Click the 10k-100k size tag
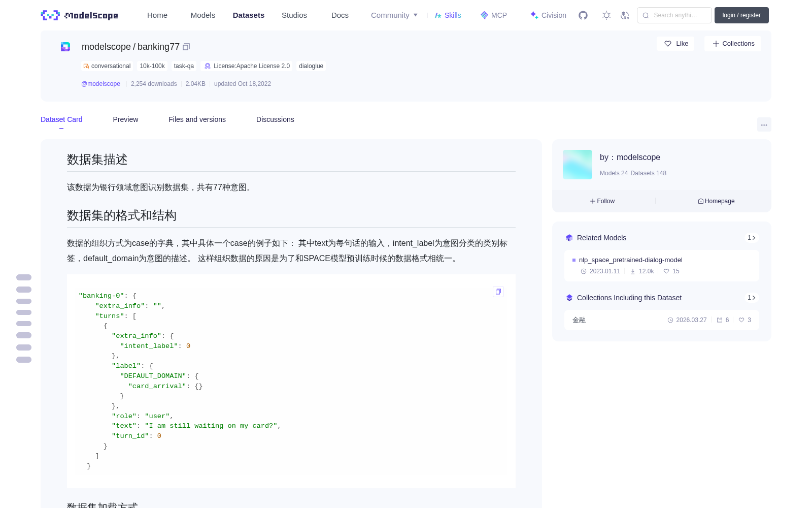This screenshot has width=812, height=508. coord(152,66)
